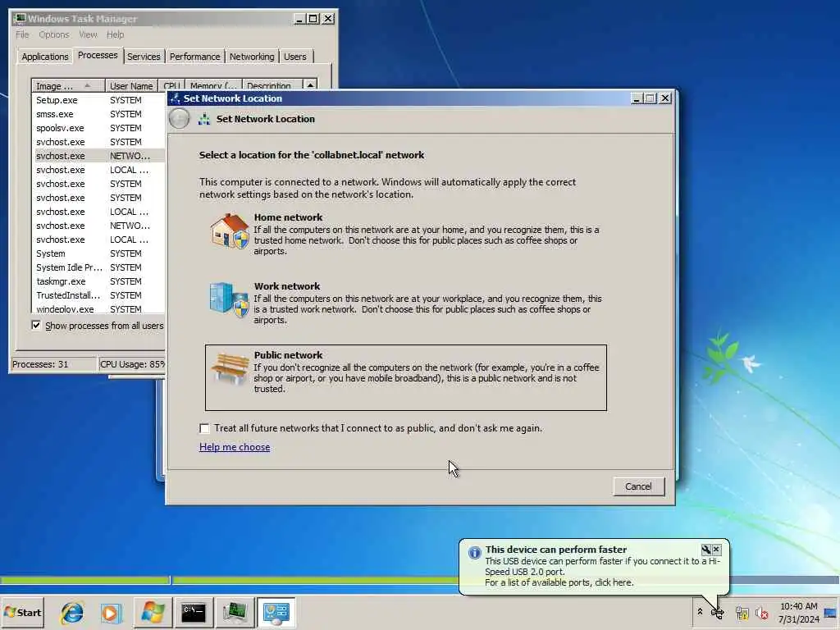Open the Help me choose link
This screenshot has width=840, height=630.
coord(235,447)
